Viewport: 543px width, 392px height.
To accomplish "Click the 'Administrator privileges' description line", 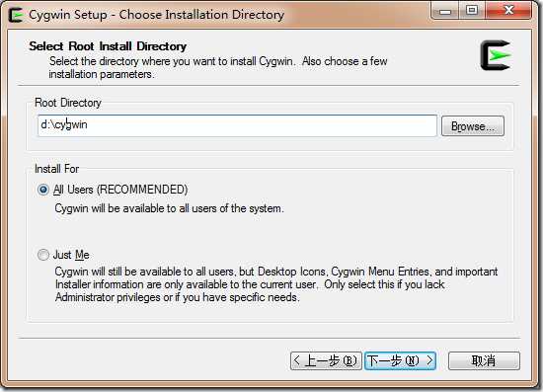I will click(177, 297).
